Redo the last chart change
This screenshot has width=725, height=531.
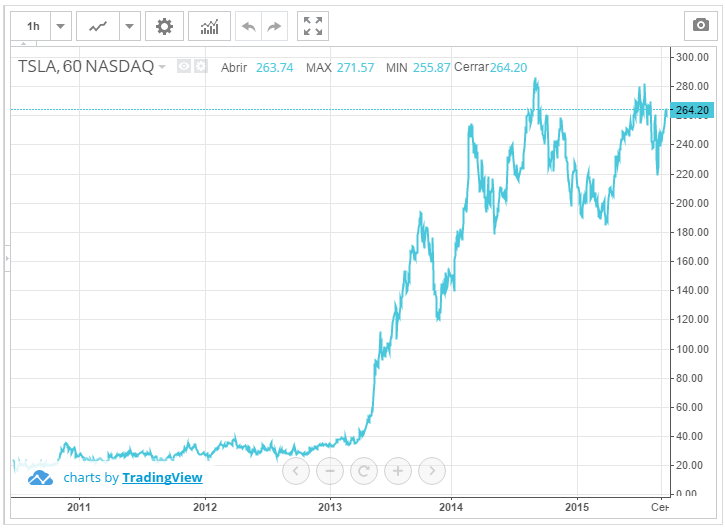click(x=274, y=26)
